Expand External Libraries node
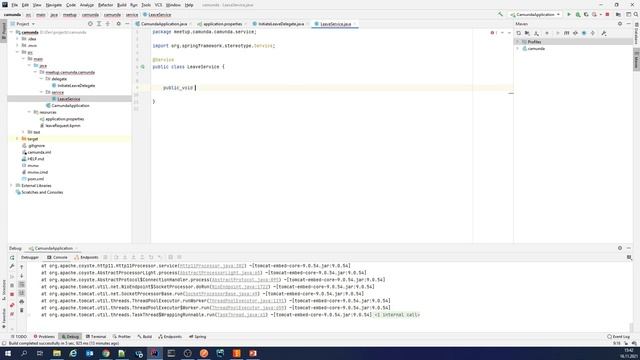This screenshot has width=640, height=360. (x=11, y=186)
